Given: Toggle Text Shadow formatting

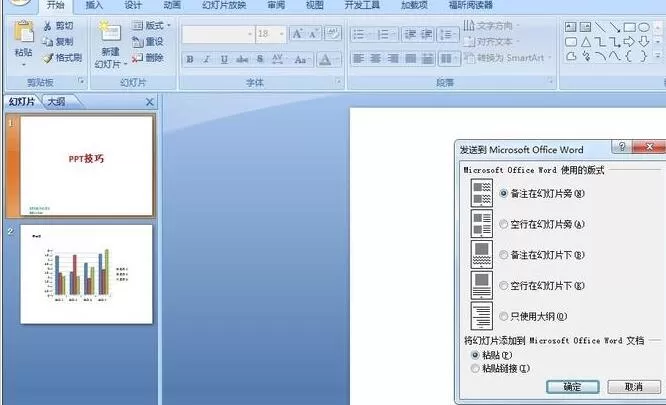Looking at the screenshot, I should coord(260,59).
